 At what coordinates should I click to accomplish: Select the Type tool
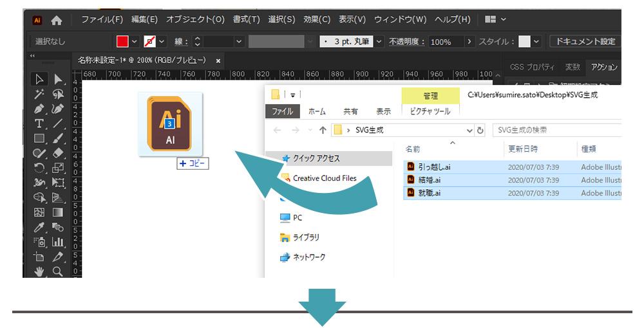click(x=39, y=123)
